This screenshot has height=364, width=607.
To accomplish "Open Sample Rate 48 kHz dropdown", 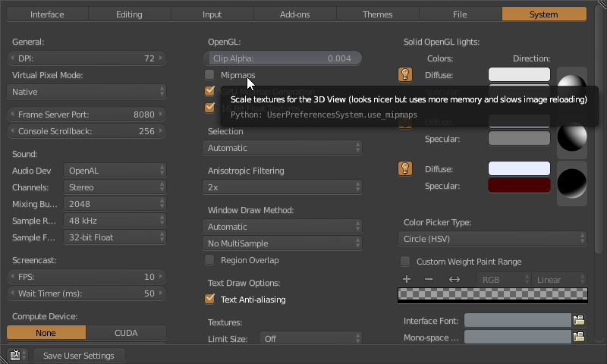I will tap(115, 221).
